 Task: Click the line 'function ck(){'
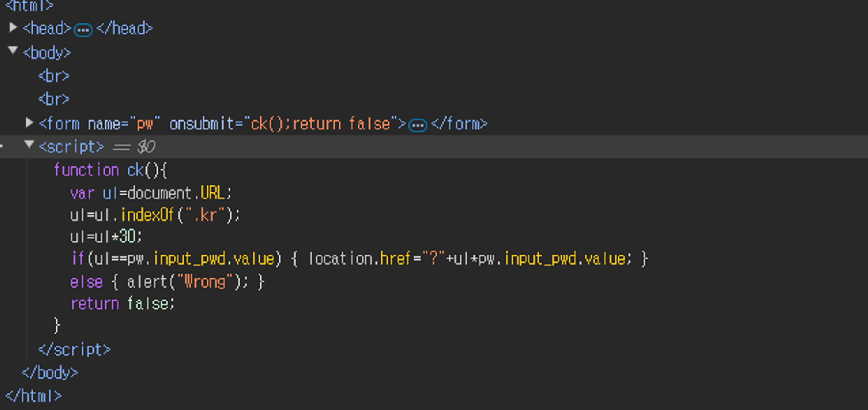pos(110,170)
